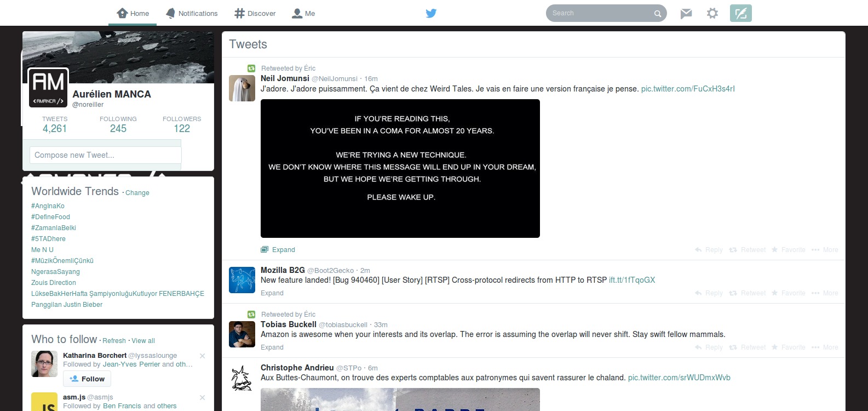Open the Me profile tab
Screen dimensions: 868x411
click(x=303, y=13)
